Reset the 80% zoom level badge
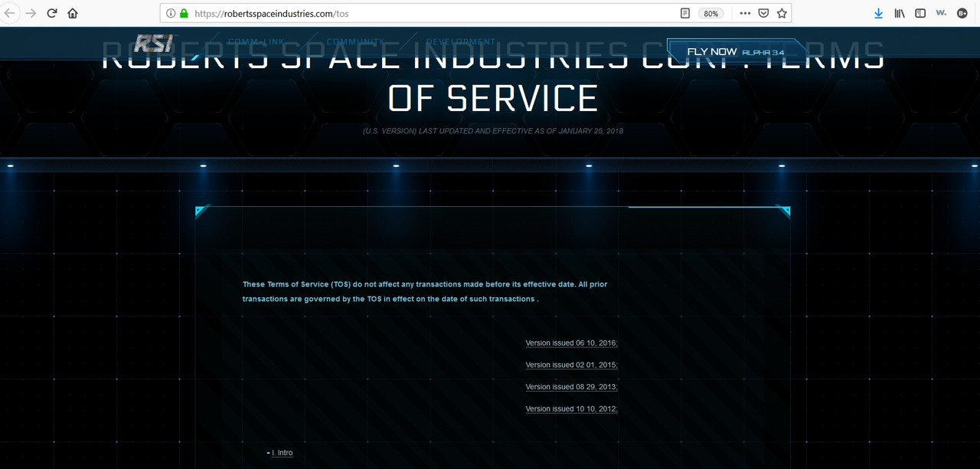 pos(711,13)
